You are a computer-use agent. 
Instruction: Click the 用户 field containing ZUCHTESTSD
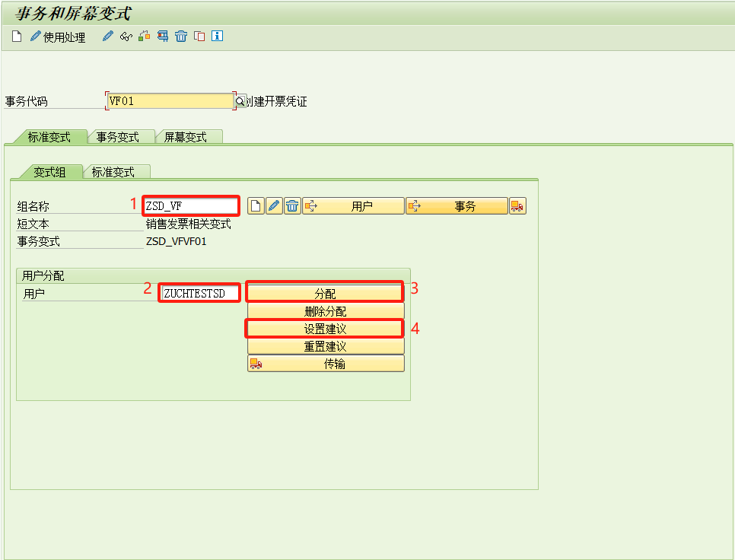199,294
